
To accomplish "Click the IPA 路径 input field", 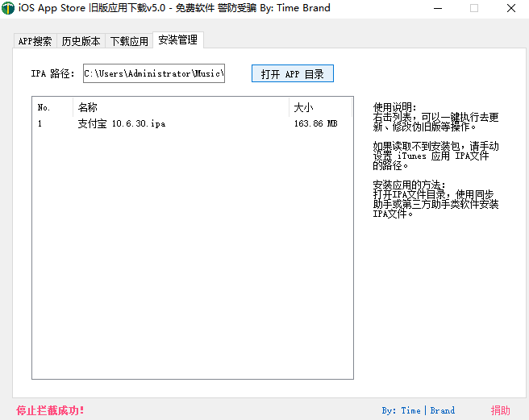I will 154,73.
